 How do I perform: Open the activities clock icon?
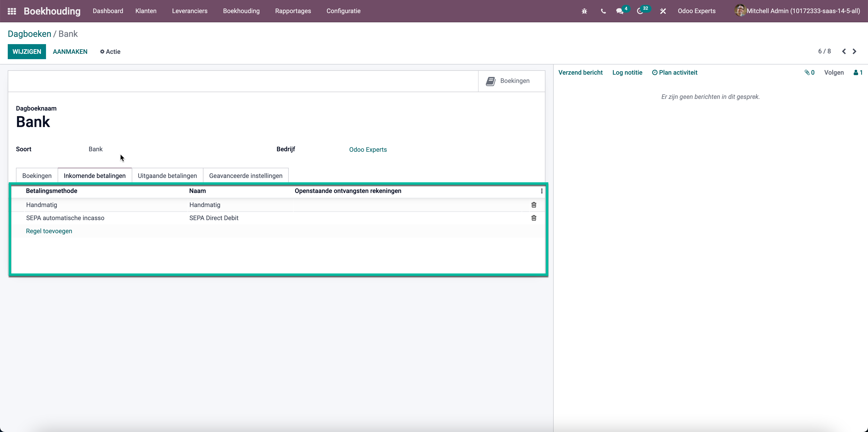pyautogui.click(x=640, y=11)
